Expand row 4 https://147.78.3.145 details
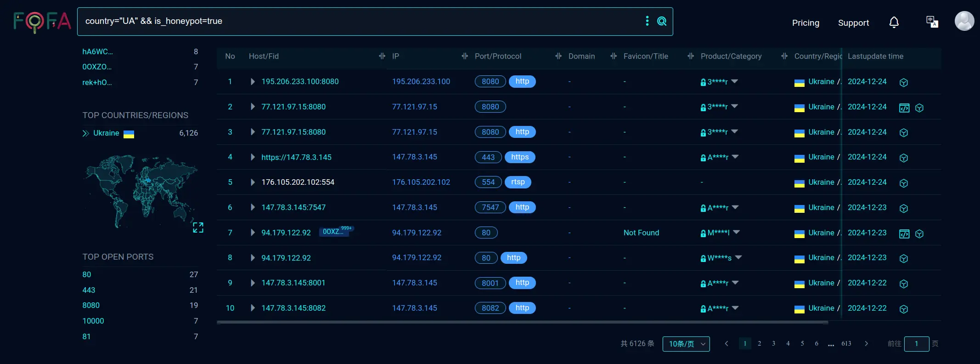980x364 pixels. [253, 157]
